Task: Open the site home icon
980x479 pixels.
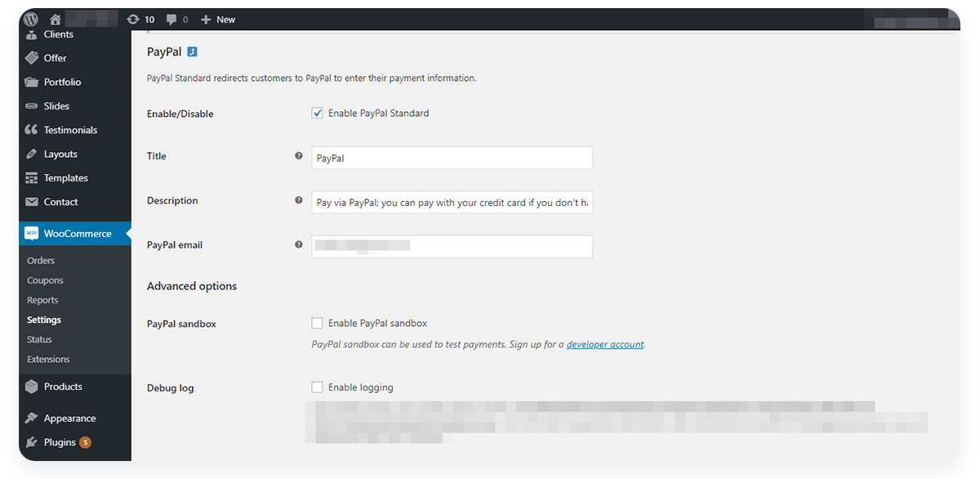Action: [x=56, y=19]
